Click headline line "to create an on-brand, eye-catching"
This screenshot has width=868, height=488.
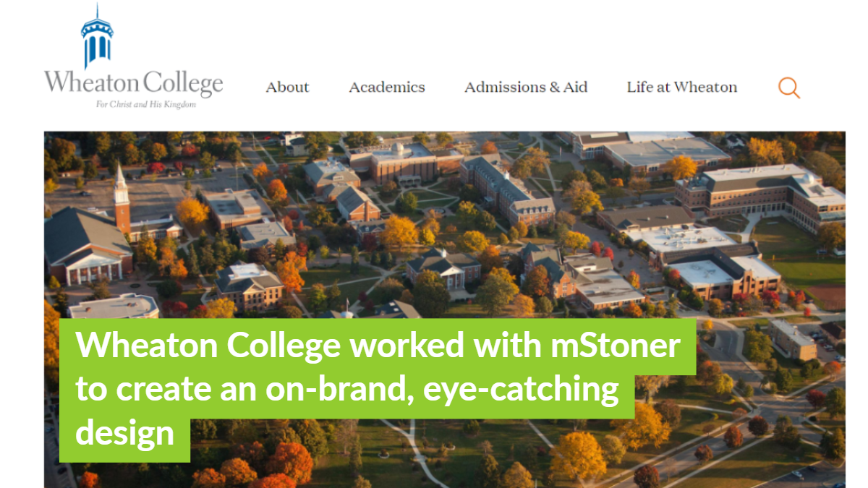[x=347, y=389]
